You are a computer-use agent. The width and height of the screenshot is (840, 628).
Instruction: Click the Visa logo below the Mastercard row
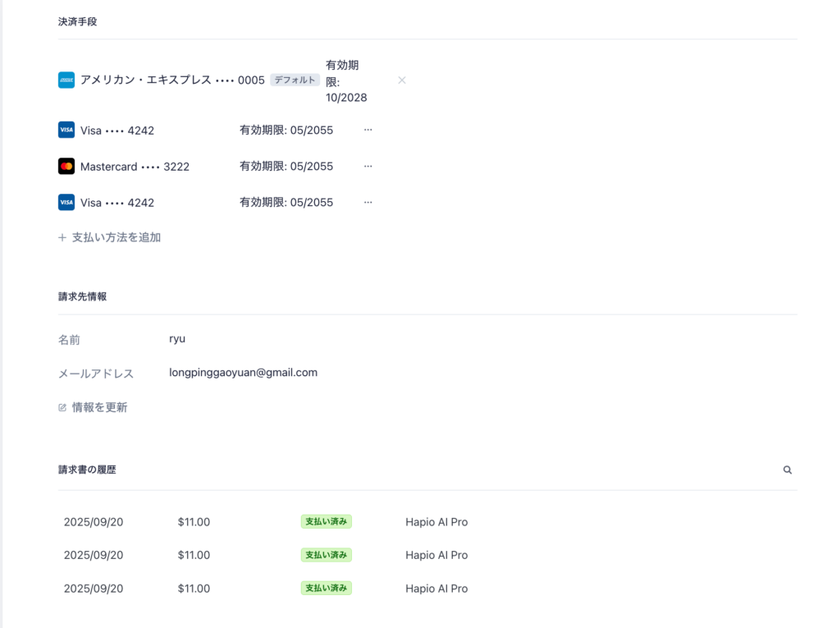tap(66, 202)
